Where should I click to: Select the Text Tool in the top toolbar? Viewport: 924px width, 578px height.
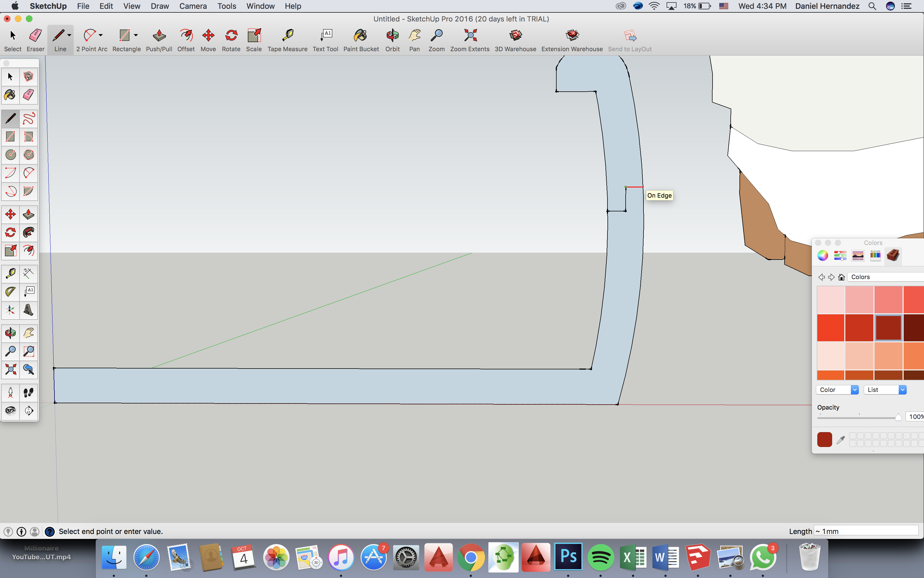[325, 40]
